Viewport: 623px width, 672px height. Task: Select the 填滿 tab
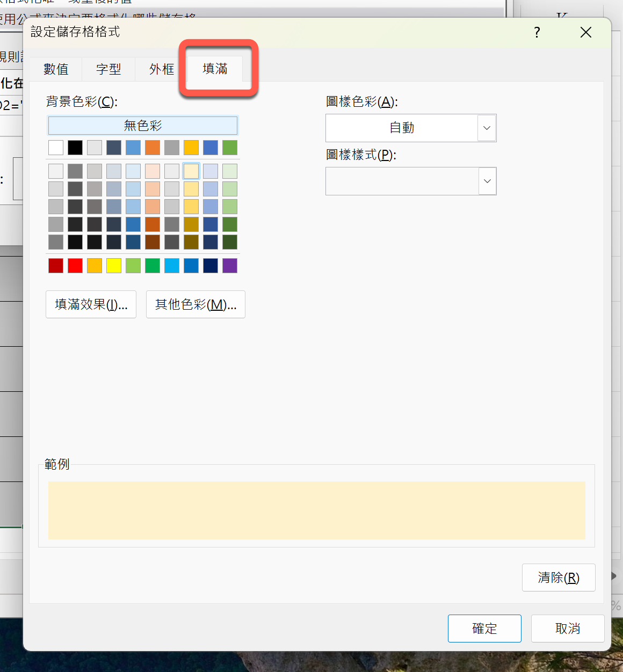(x=215, y=69)
